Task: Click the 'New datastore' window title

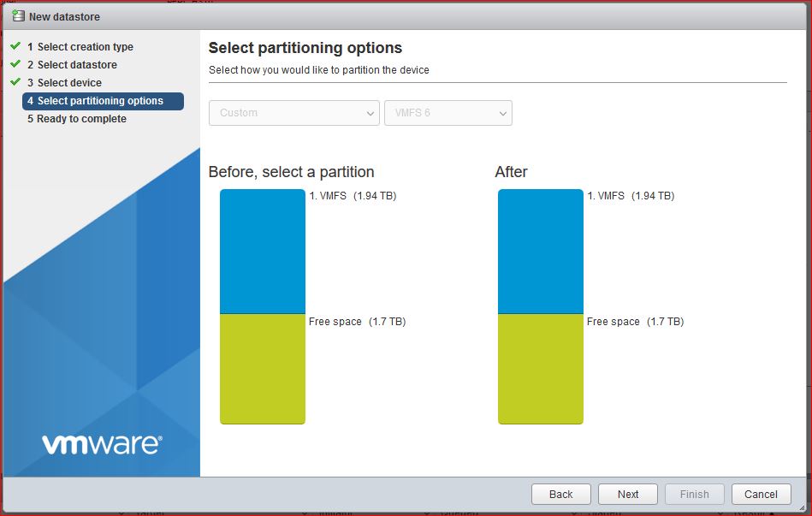Action: [x=64, y=16]
